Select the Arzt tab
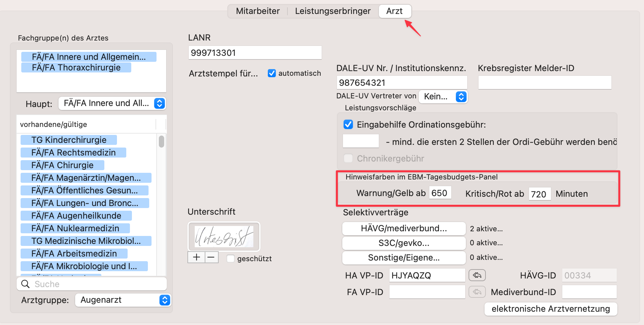 [395, 11]
